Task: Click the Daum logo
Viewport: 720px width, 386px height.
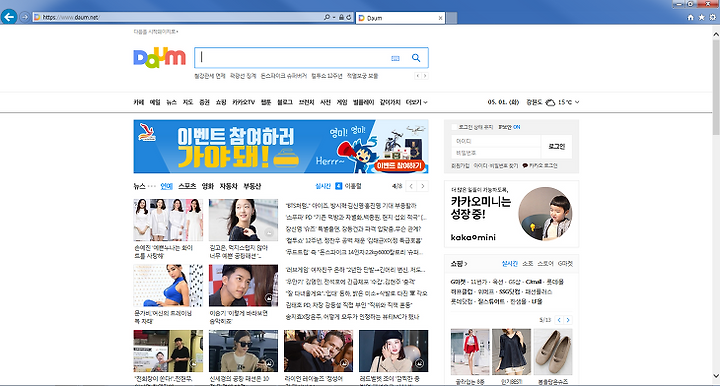Action: [159, 58]
